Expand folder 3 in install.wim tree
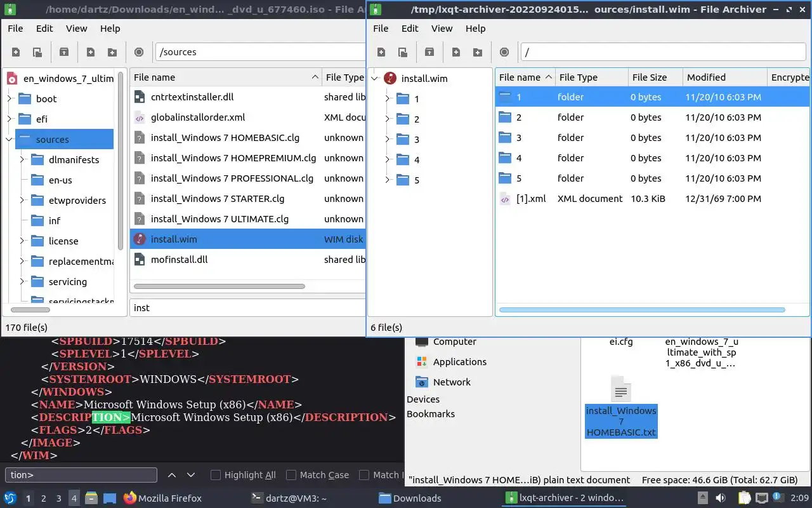 [388, 139]
